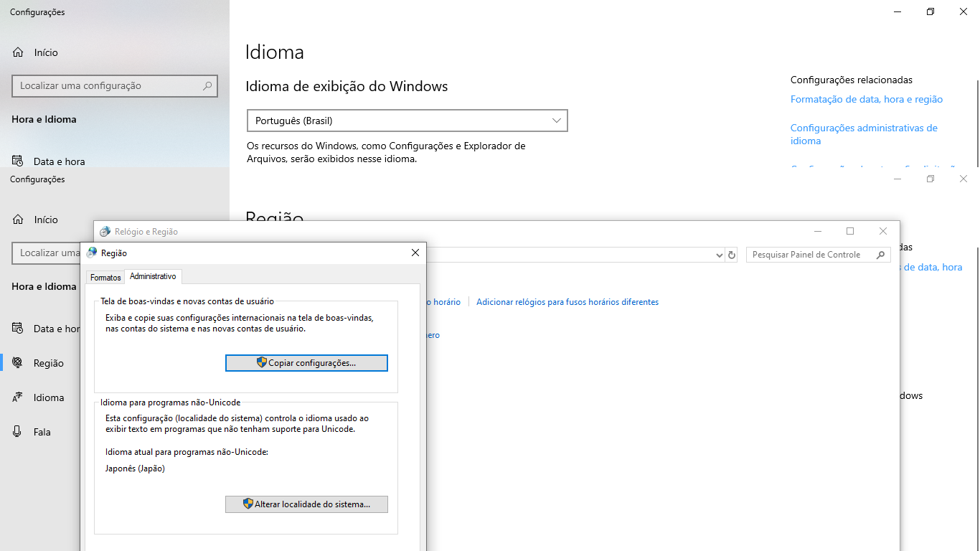The image size is (980, 551).
Task: Click the magnifier icon in the upper 'Localizar uma configuração' box
Action: point(207,86)
